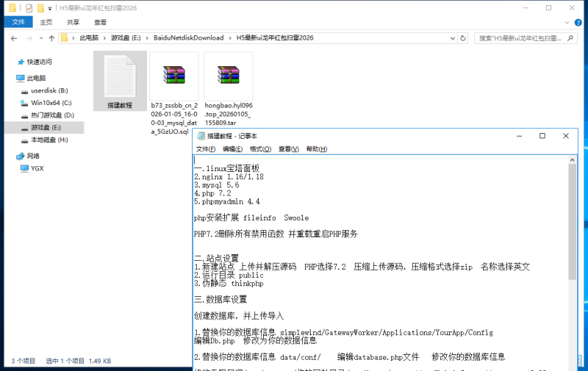Click the new folder quick access icon
The image size is (588, 371).
pyautogui.click(x=40, y=8)
